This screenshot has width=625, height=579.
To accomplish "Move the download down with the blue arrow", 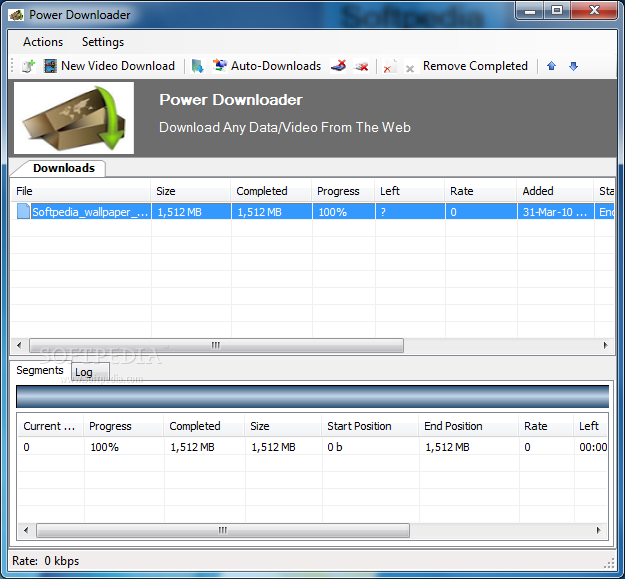I will [x=573, y=66].
